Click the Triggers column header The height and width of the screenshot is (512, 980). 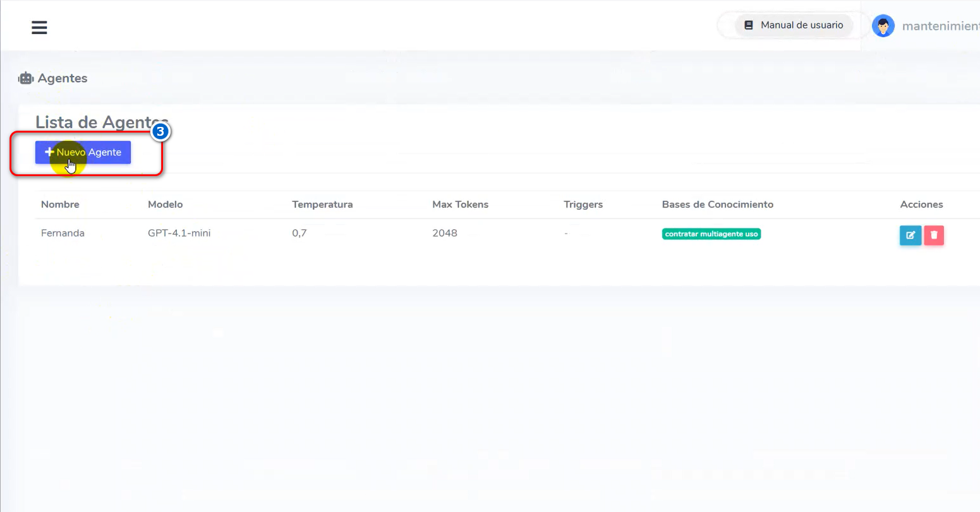point(583,205)
